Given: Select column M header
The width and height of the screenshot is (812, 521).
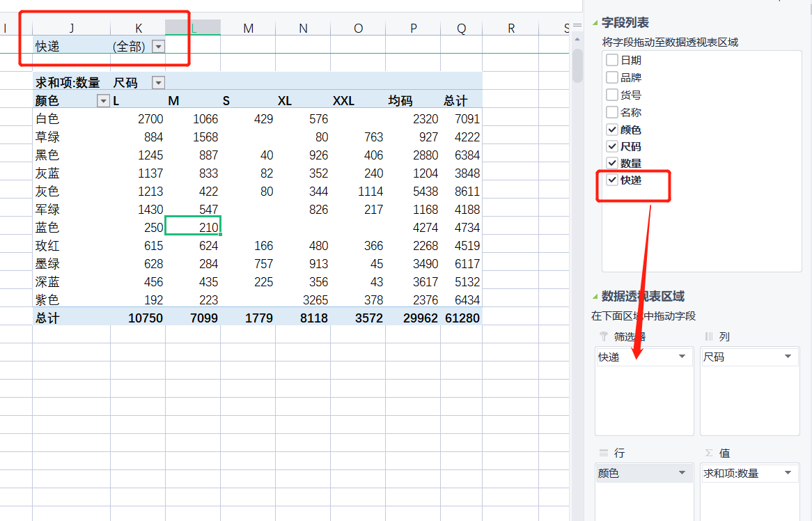Looking at the screenshot, I should pyautogui.click(x=248, y=28).
